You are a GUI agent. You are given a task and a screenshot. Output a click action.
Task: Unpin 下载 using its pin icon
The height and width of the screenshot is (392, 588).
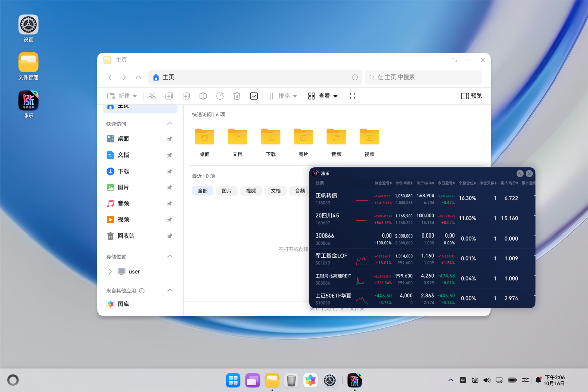(170, 171)
